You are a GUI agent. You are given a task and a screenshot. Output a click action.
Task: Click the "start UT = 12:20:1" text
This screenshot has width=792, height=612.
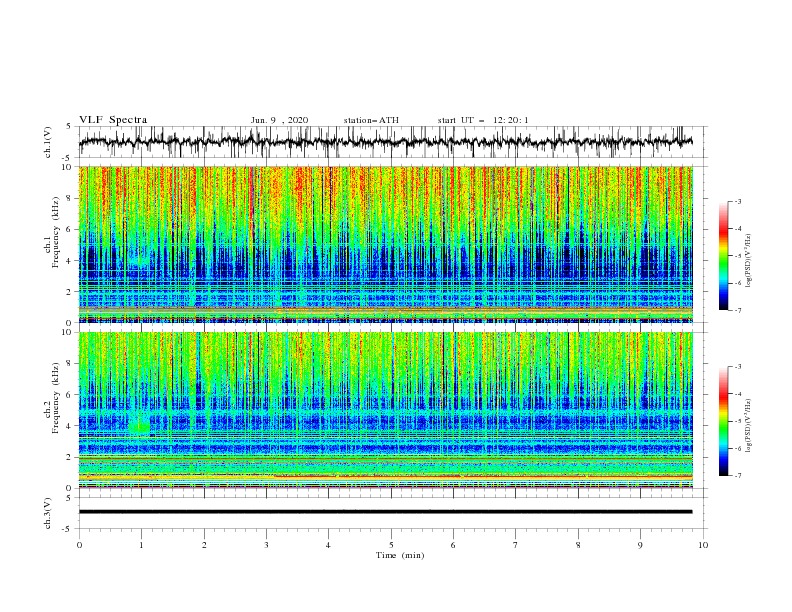pos(483,120)
